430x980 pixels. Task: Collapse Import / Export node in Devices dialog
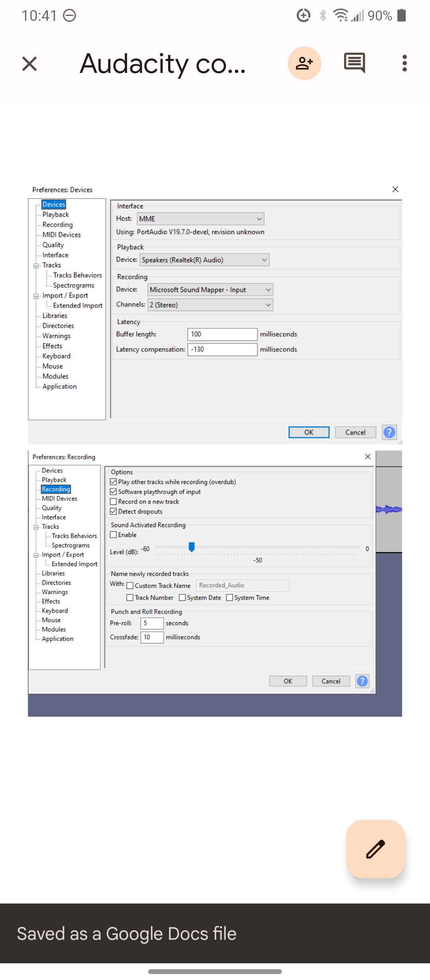(x=36, y=296)
